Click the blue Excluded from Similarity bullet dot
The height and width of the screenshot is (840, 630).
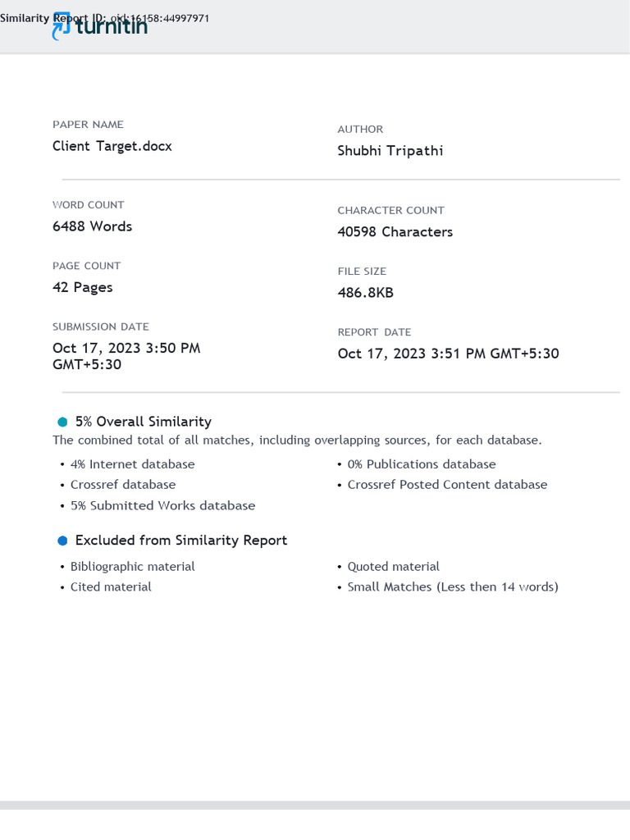(62, 541)
